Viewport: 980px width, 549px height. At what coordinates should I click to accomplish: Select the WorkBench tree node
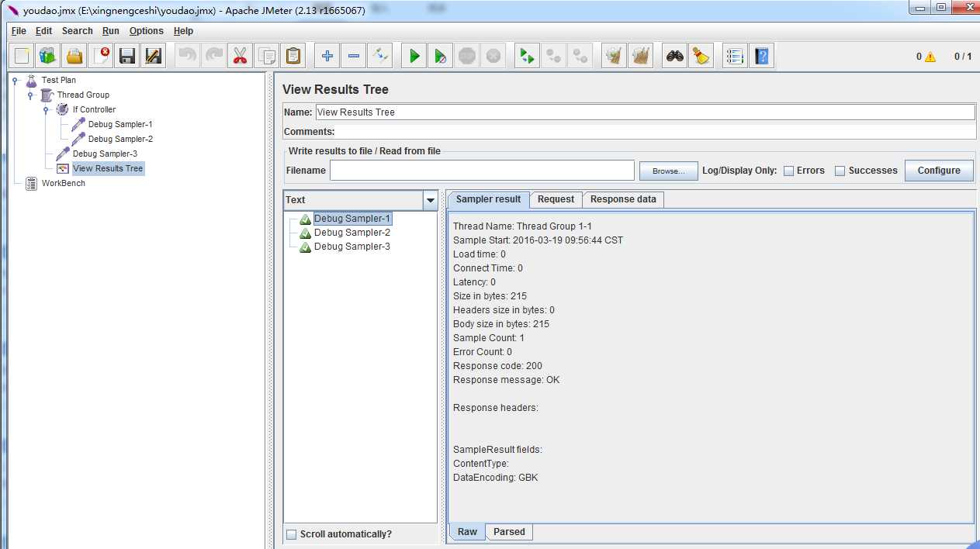point(63,183)
